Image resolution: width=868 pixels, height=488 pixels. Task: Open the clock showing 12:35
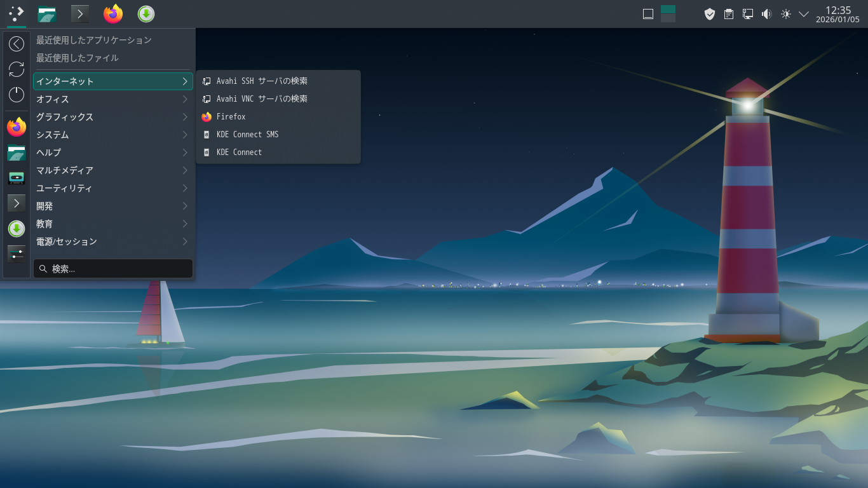click(x=837, y=14)
